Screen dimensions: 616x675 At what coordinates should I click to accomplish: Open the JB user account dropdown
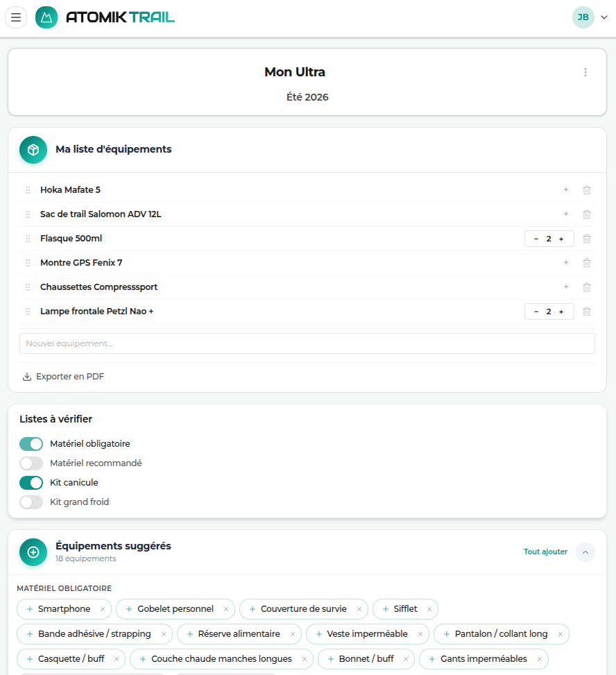[590, 17]
